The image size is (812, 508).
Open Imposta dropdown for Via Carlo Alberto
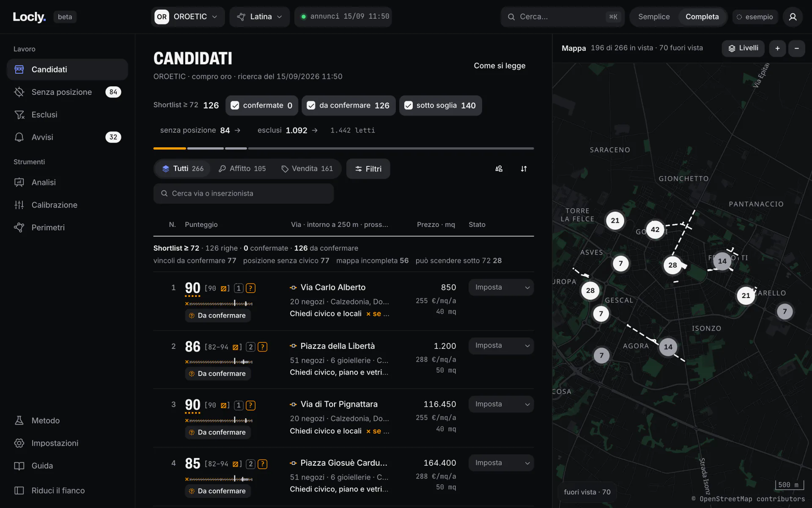pyautogui.click(x=501, y=287)
